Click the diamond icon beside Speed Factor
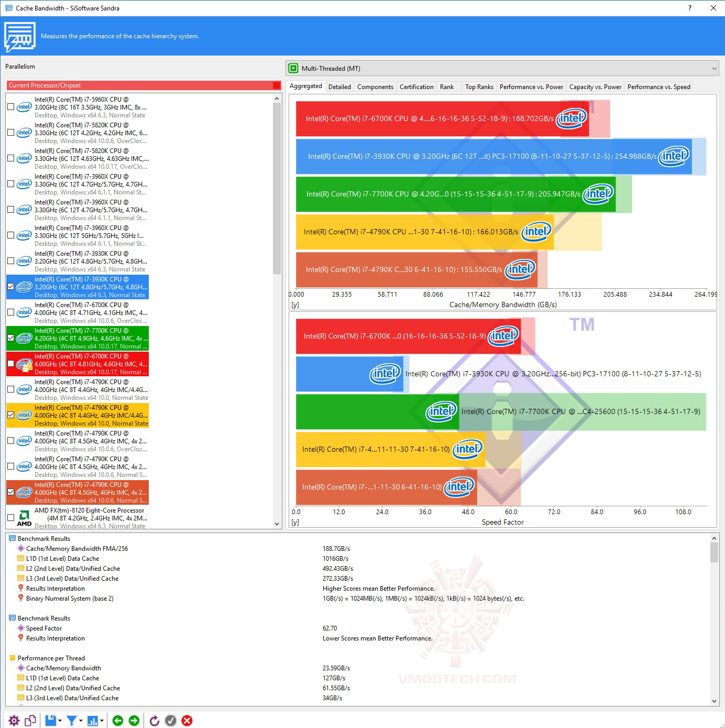This screenshot has width=725, height=728. coord(21,628)
